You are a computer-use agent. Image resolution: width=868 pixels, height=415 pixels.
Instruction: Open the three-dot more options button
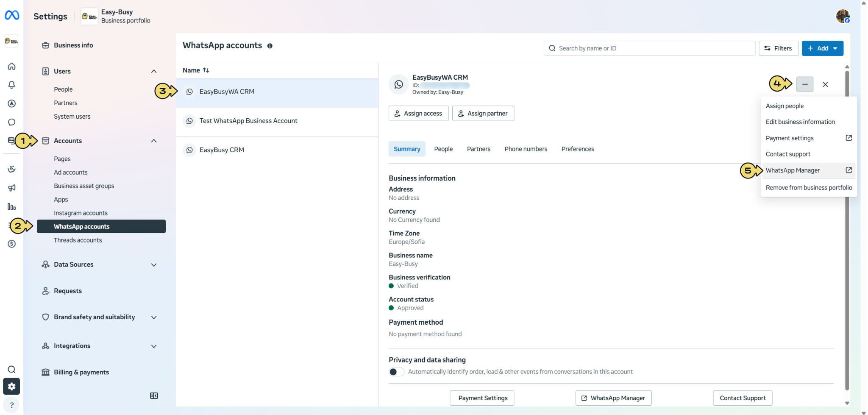pos(804,84)
